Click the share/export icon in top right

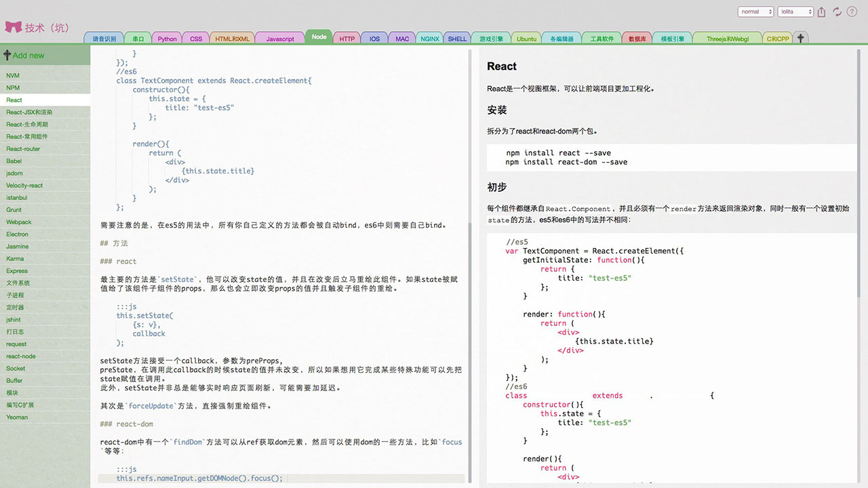[x=822, y=12]
